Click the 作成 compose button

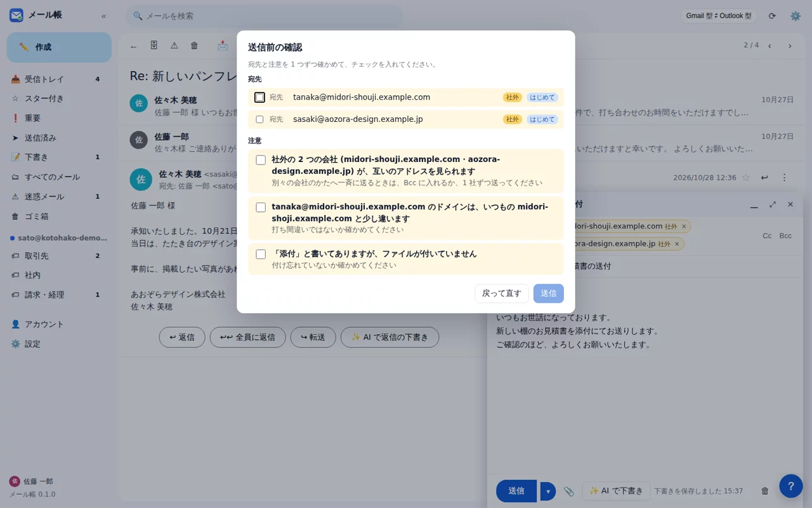pyautogui.click(x=59, y=47)
